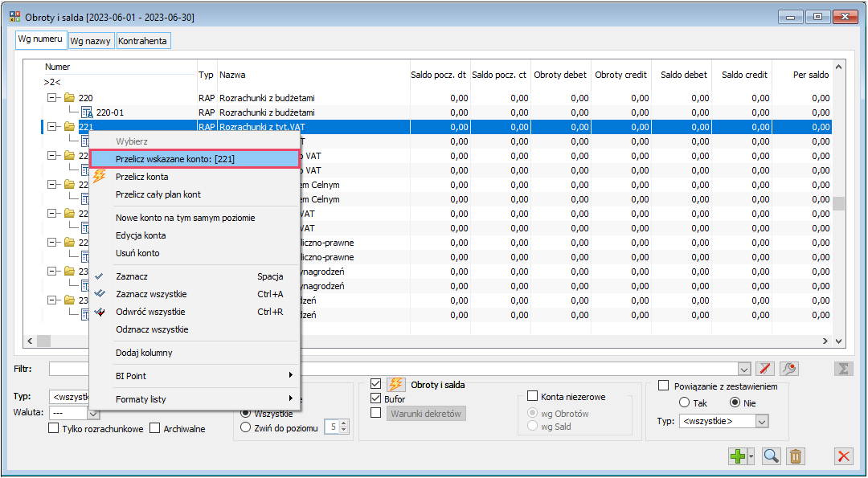
Task: Toggle the Archiwalne checkbox
Action: 155,428
